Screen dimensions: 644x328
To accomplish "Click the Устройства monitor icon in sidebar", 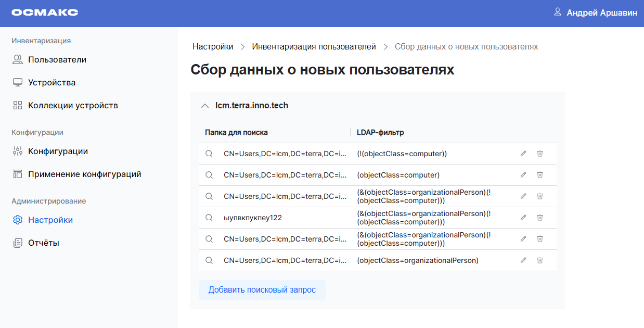I will pyautogui.click(x=17, y=82).
